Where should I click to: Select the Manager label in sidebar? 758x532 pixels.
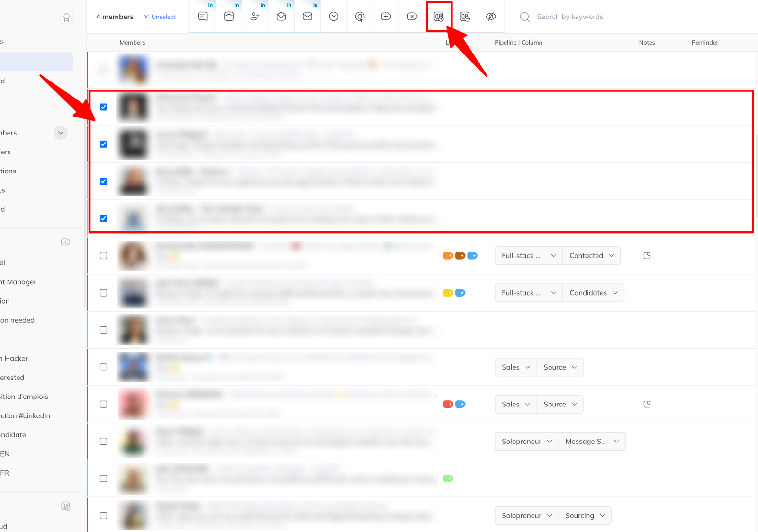tap(18, 282)
